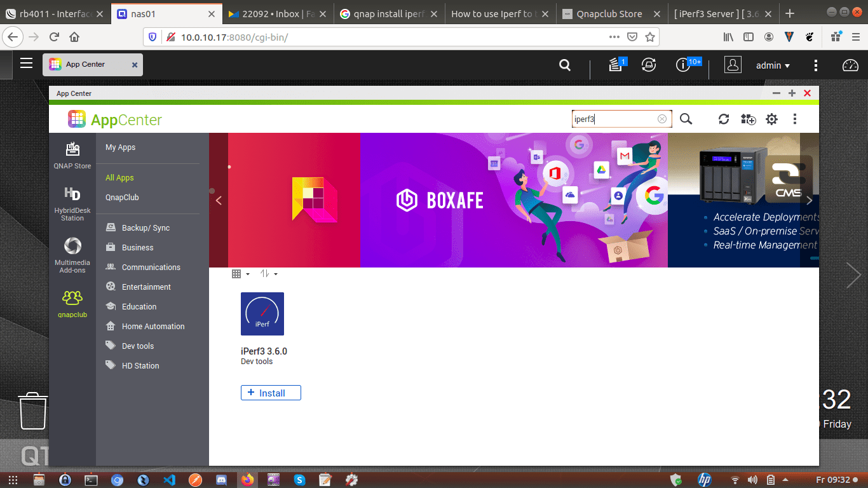Open Discord from the Ubuntu taskbar

coord(221,480)
